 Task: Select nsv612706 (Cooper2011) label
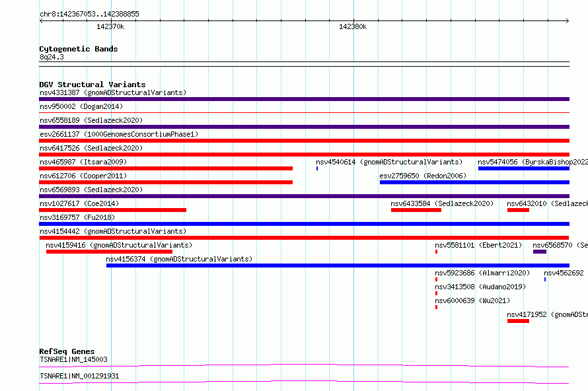coord(83,176)
